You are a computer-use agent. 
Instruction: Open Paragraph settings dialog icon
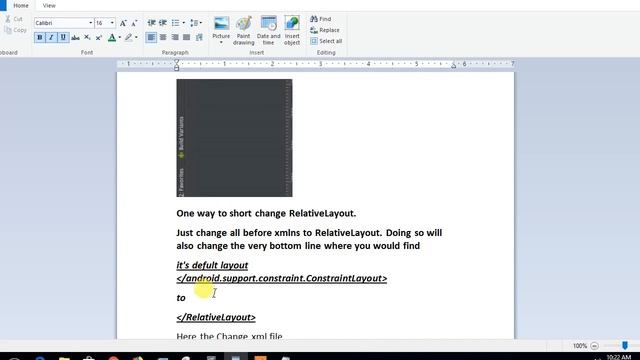tap(199, 38)
